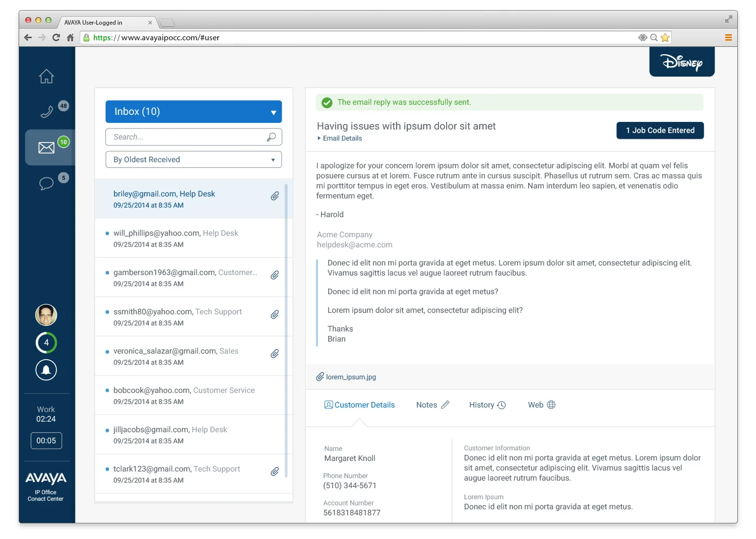
Task: Click attachment paperclip on veronica_salazar@gmail.com email
Action: (x=275, y=354)
